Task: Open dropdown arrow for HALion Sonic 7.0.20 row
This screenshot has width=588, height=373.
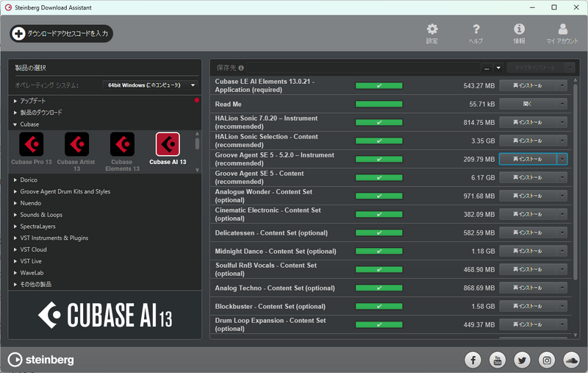Action: pos(562,122)
